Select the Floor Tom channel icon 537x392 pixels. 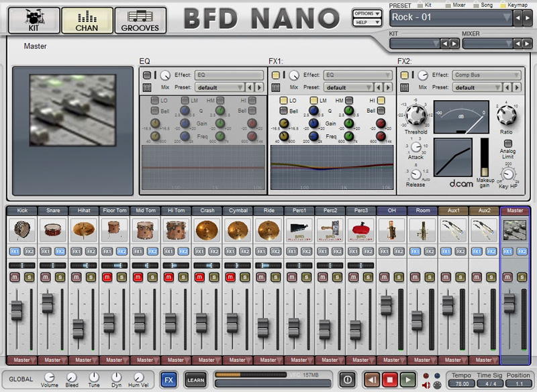click(115, 230)
